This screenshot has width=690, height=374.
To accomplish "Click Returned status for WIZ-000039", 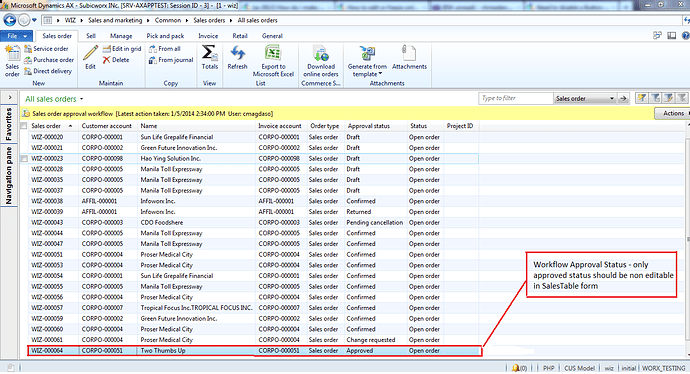I will [359, 212].
